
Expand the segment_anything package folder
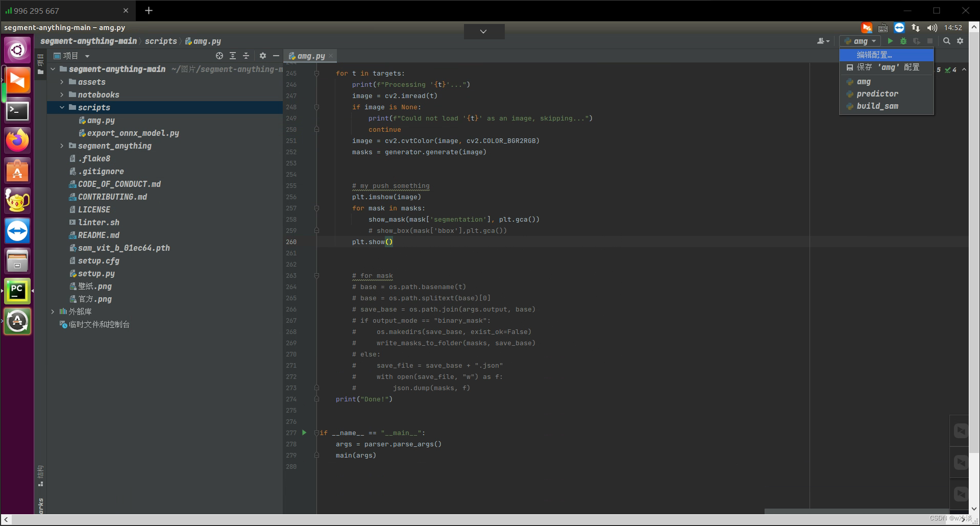tap(62, 146)
